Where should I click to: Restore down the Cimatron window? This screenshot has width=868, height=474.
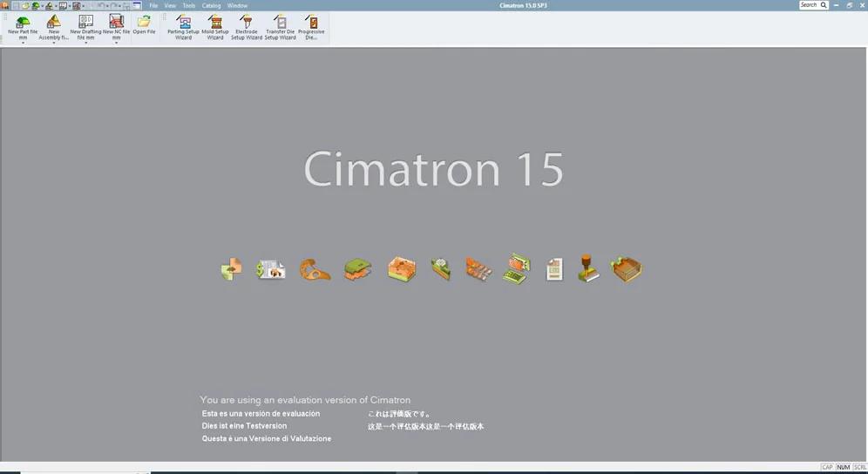849,5
